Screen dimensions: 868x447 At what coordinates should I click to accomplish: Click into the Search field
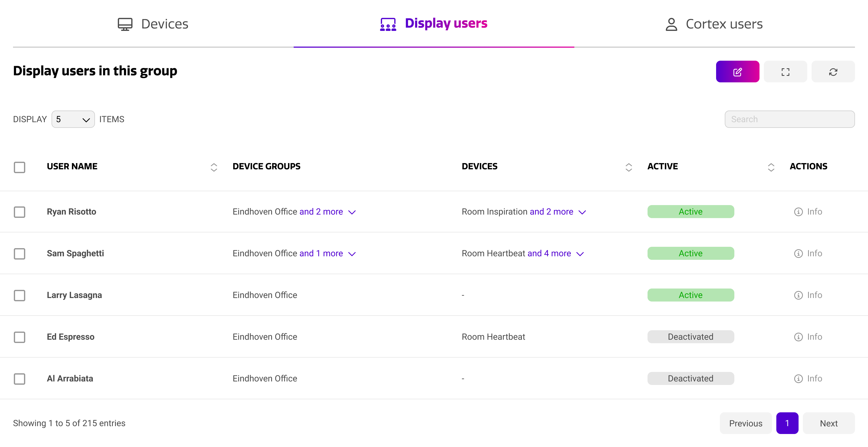coord(789,119)
